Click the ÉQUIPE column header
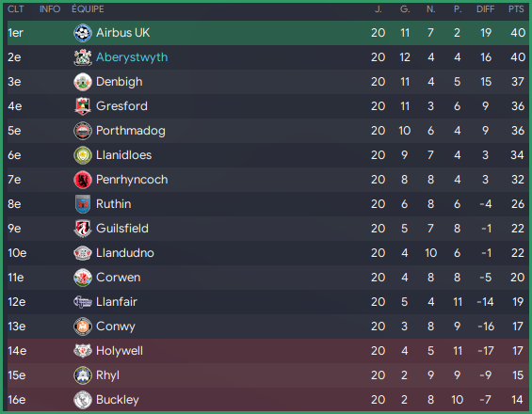The image size is (532, 414). [x=88, y=9]
